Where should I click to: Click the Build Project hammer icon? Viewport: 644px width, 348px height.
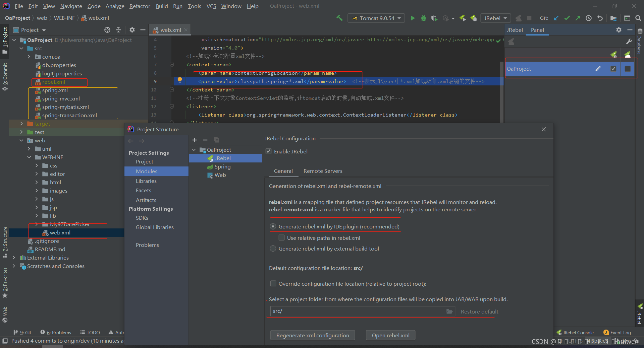point(339,18)
